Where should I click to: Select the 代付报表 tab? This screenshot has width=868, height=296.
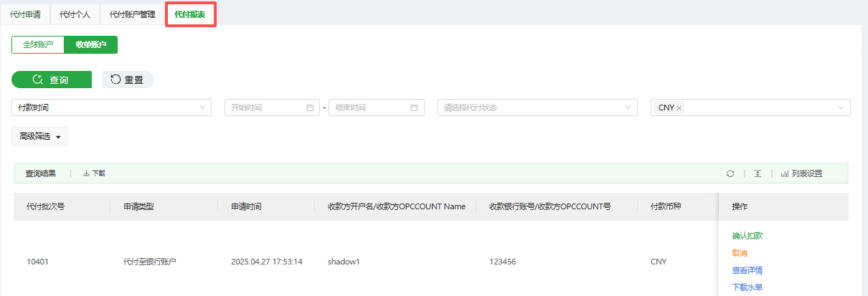[x=190, y=14]
